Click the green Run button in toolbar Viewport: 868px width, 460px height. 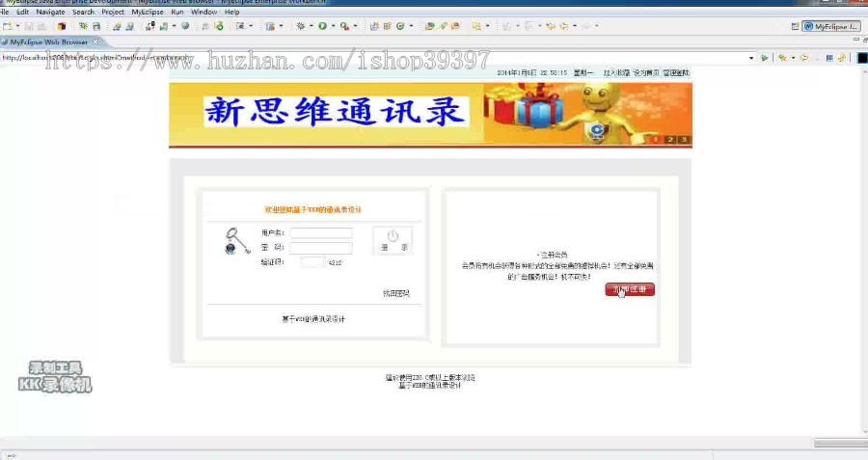pyautogui.click(x=322, y=26)
